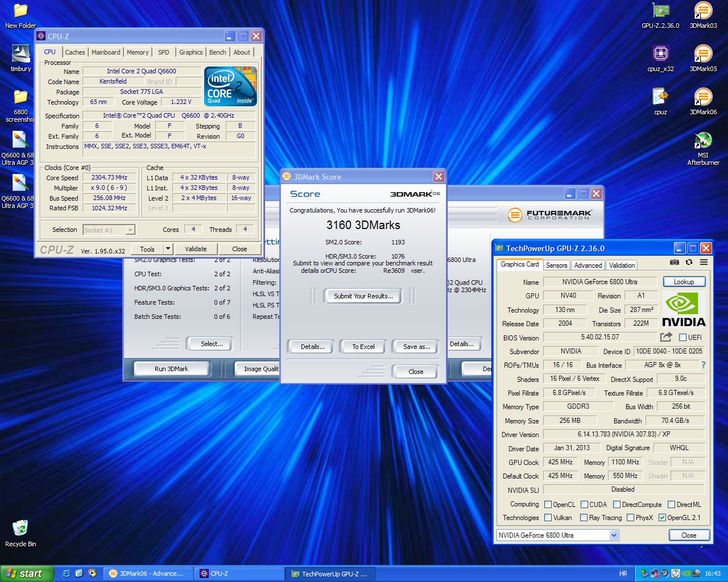728x582 pixels.
Task: Select the cpuz_x32 desktop icon
Action: pos(660,59)
